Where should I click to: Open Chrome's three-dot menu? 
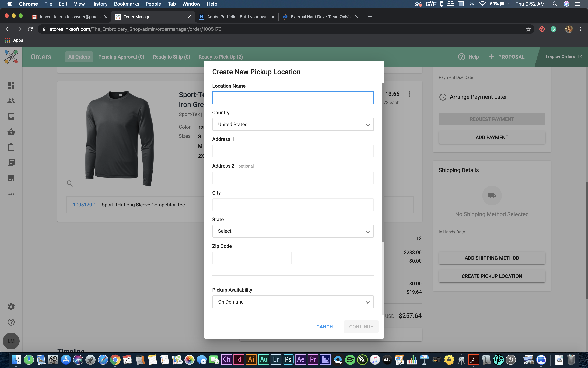pos(580,29)
